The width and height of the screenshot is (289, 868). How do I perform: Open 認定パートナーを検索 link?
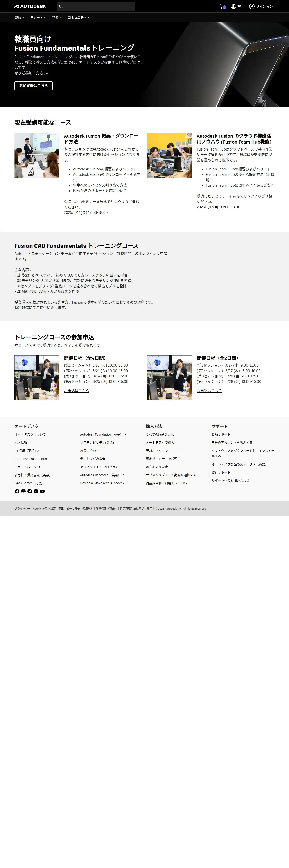pos(161,459)
